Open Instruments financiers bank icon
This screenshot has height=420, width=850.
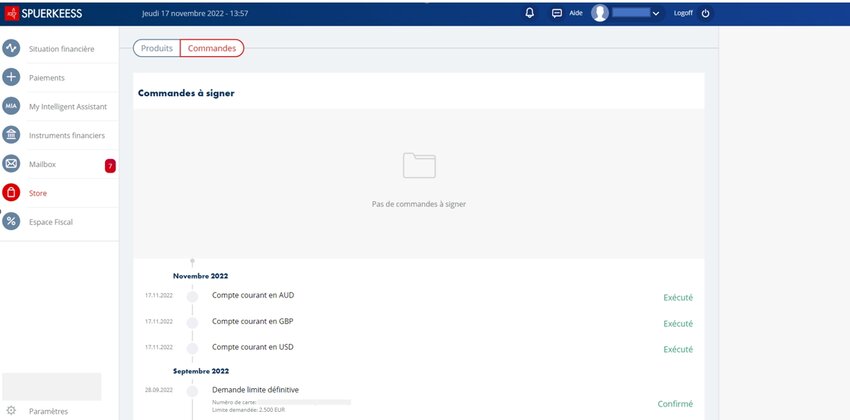pyautogui.click(x=11, y=134)
